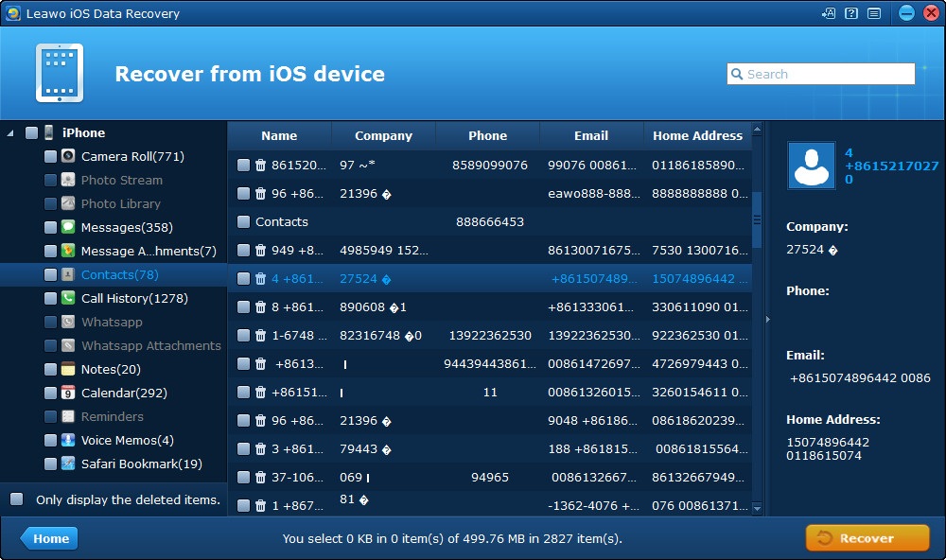Click the phone cell 8589099076
The width and height of the screenshot is (946, 560).
click(x=490, y=166)
